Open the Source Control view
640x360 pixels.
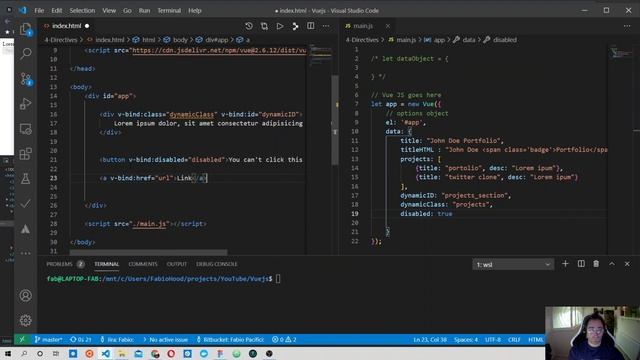26,79
